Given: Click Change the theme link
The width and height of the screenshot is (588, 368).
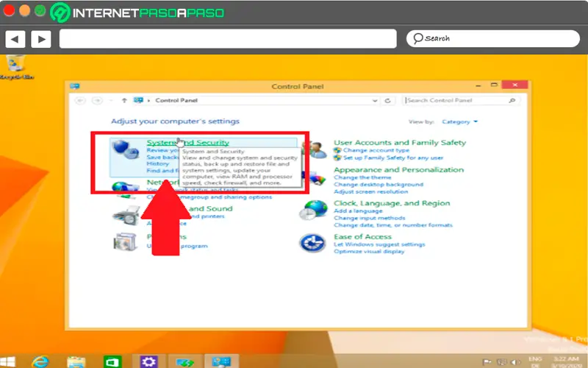Looking at the screenshot, I should point(362,177).
